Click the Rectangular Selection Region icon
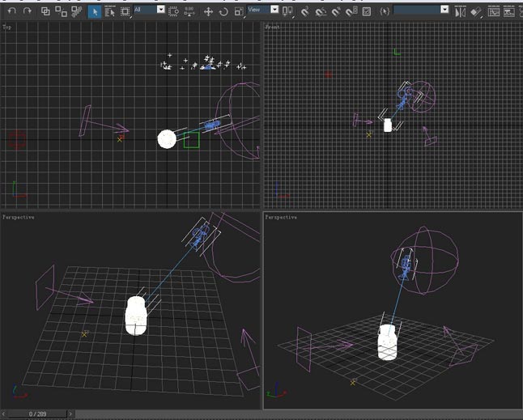 [x=125, y=12]
